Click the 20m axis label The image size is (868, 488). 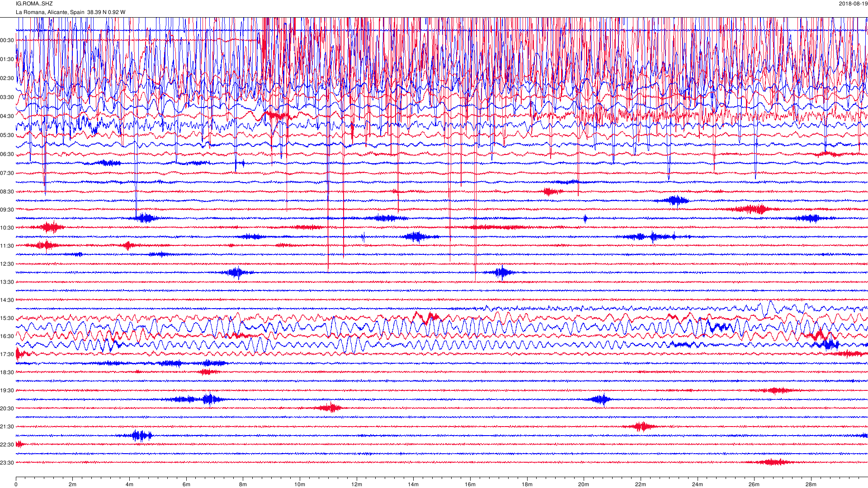click(584, 484)
